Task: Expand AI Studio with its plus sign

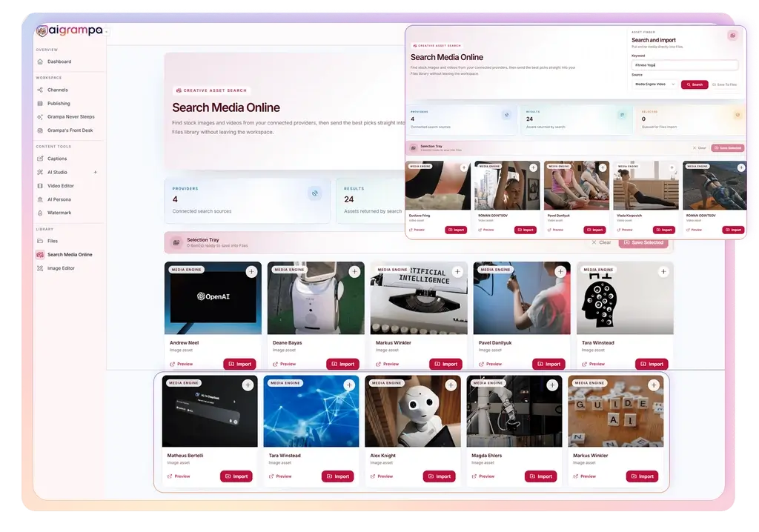Action: pyautogui.click(x=96, y=173)
